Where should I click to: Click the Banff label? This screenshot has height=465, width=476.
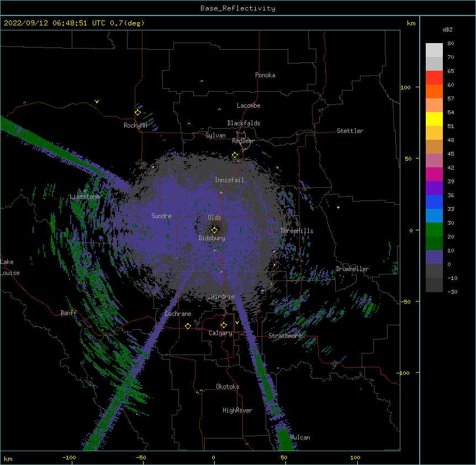pyautogui.click(x=68, y=313)
